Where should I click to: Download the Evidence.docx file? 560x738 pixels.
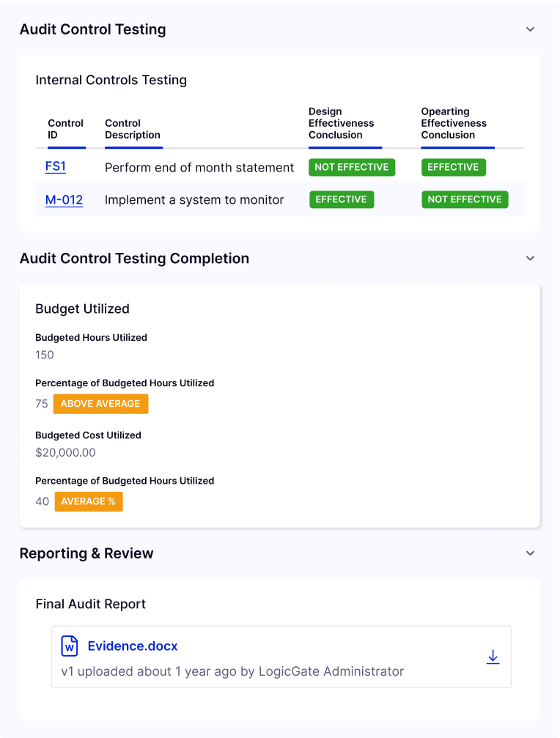tap(493, 657)
